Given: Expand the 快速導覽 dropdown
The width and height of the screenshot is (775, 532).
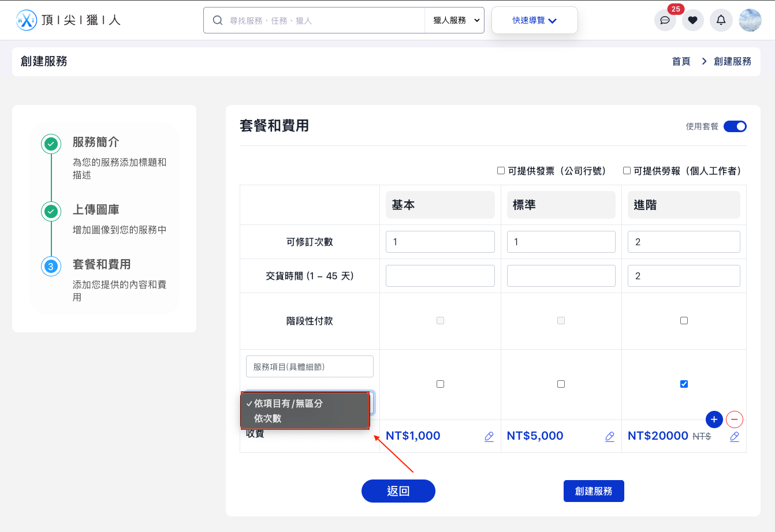Looking at the screenshot, I should (x=534, y=21).
